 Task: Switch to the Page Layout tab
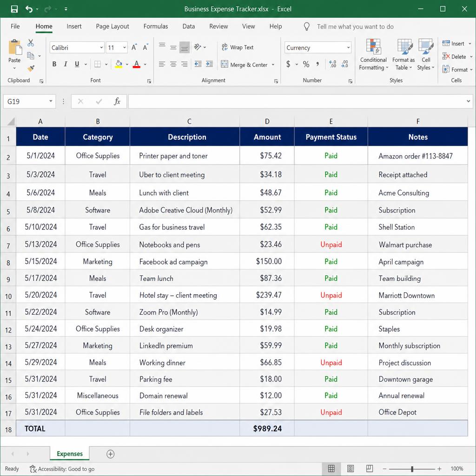[x=112, y=26]
